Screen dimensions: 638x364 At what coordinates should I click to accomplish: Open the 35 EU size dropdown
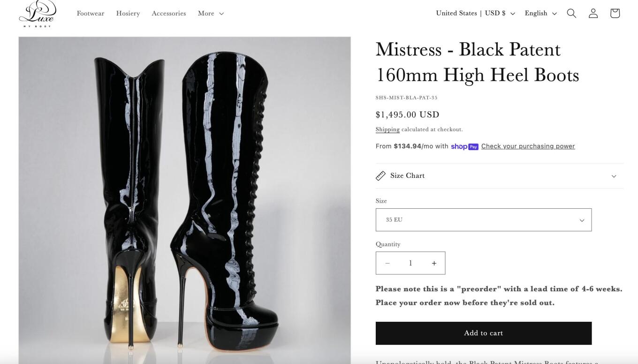pyautogui.click(x=484, y=220)
